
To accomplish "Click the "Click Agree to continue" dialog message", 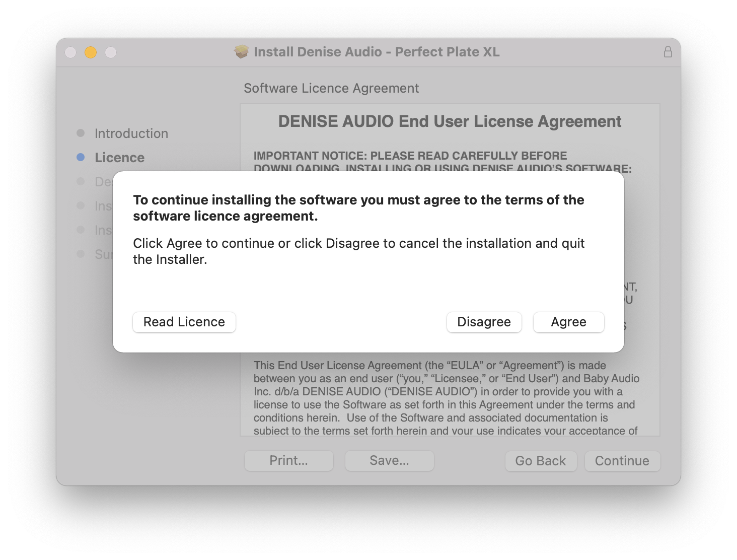I will pos(358,251).
